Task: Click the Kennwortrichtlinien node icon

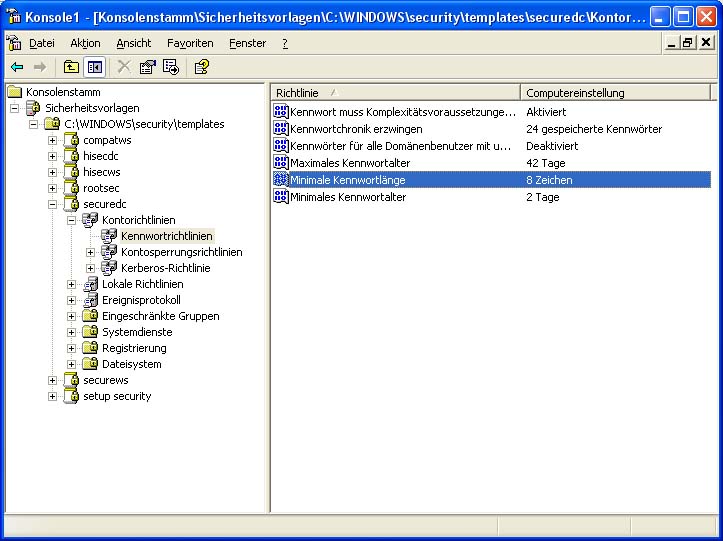Action: (109, 236)
